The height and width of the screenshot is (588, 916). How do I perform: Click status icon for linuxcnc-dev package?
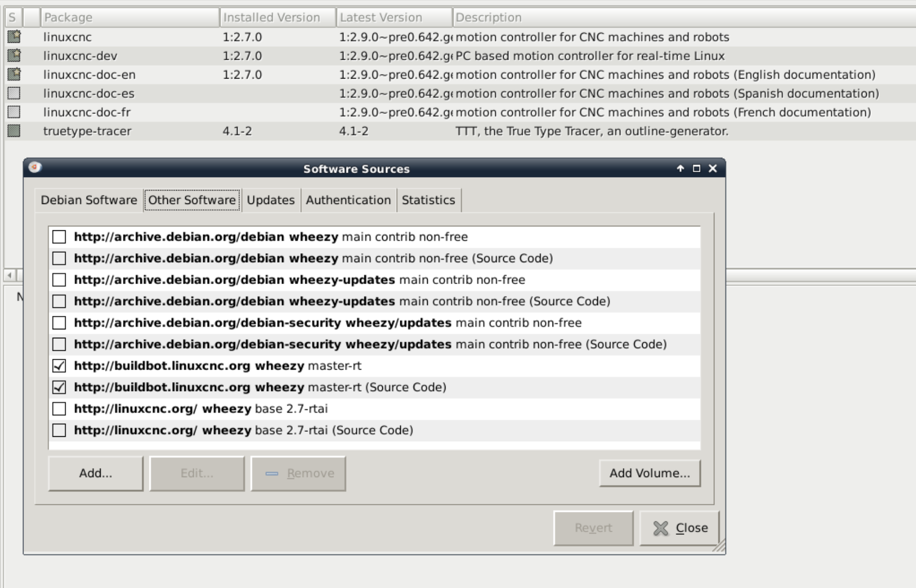14,56
